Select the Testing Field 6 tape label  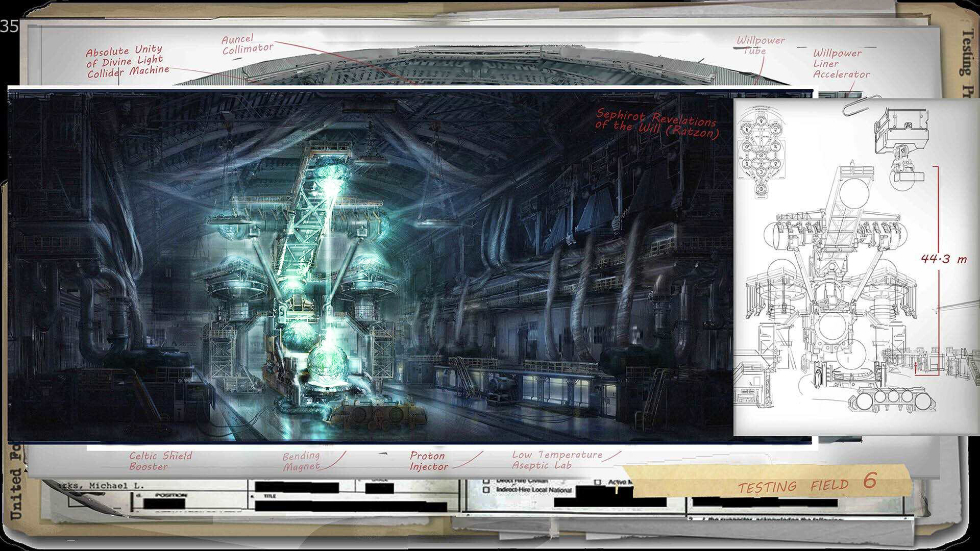(806, 484)
